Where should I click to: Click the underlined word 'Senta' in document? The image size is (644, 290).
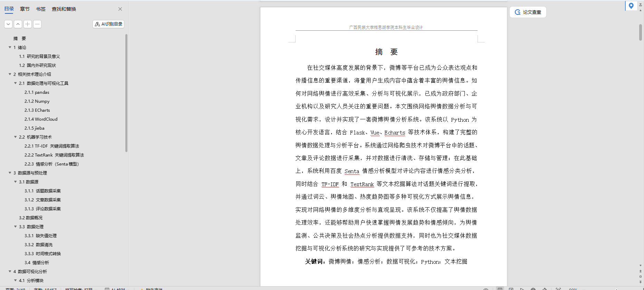(x=352, y=171)
